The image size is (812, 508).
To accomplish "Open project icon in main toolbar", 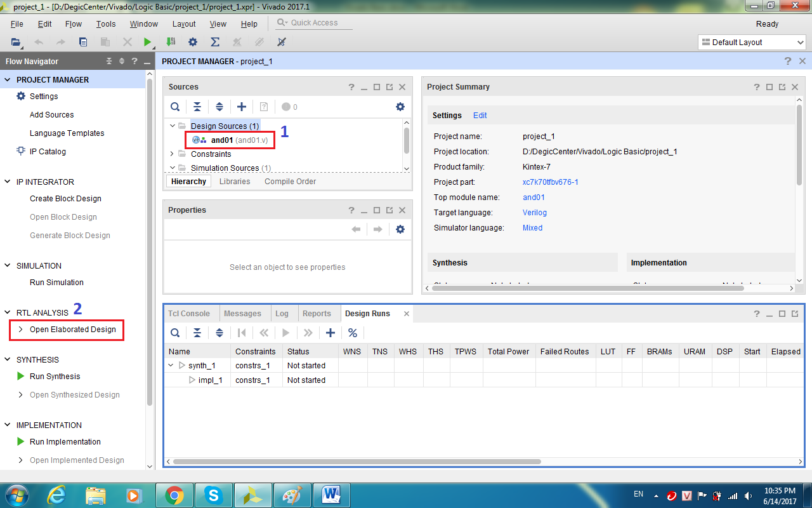I will click(15, 42).
